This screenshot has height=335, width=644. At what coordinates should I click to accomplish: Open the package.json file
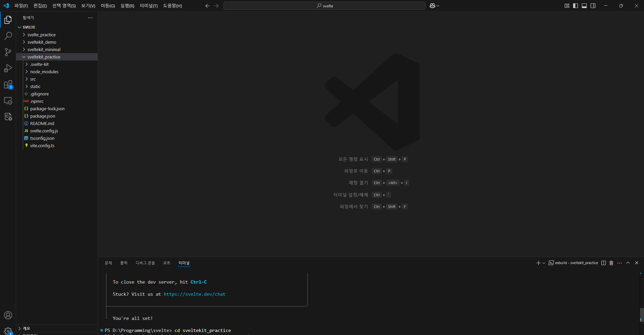tap(57, 116)
